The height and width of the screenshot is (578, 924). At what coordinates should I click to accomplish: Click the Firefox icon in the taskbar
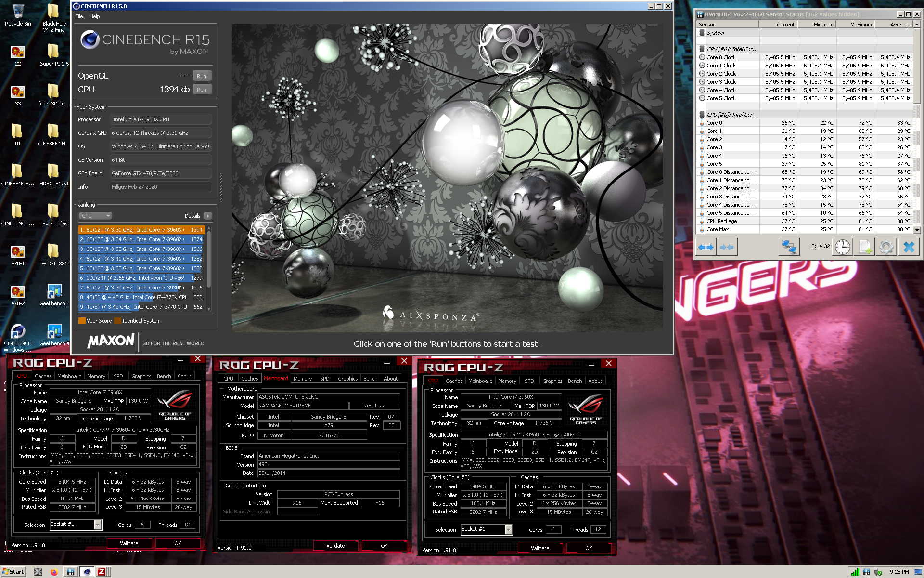pyautogui.click(x=54, y=572)
